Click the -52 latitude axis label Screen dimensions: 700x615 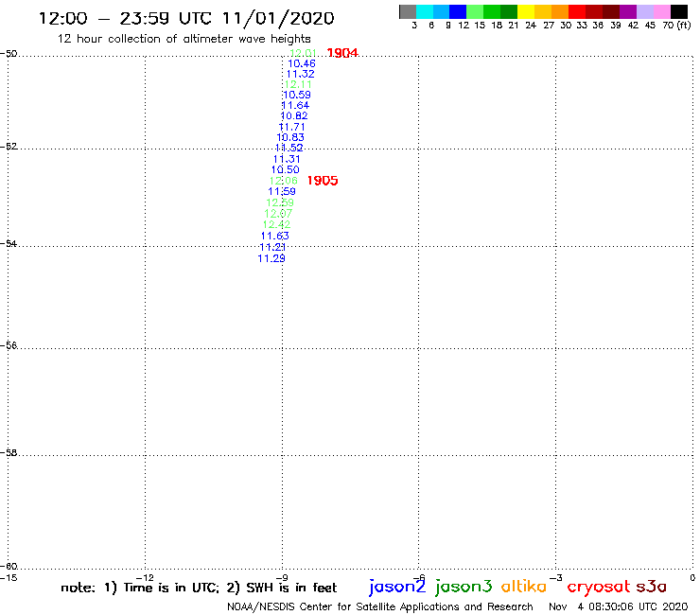(x=9, y=147)
